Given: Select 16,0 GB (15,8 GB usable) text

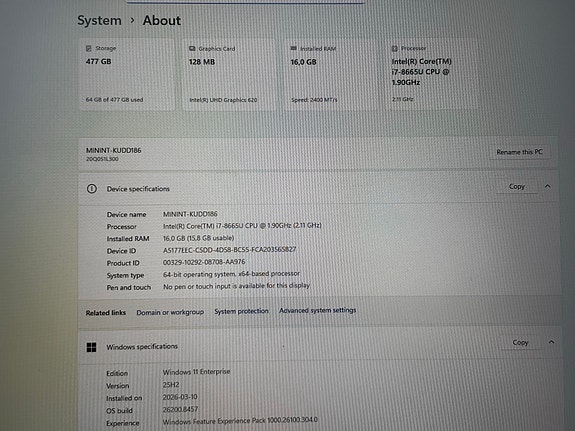Looking at the screenshot, I should pos(198,238).
